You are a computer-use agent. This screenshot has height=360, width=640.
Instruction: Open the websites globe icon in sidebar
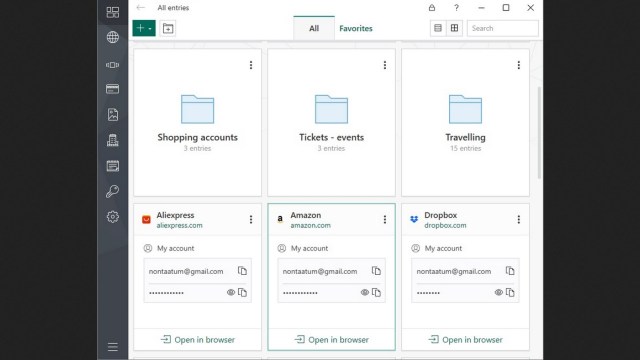113,37
